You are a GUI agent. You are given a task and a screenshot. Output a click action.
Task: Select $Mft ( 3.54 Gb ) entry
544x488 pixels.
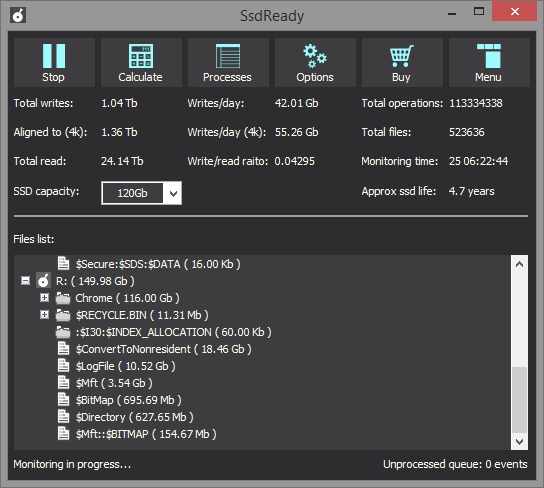[x=114, y=383]
